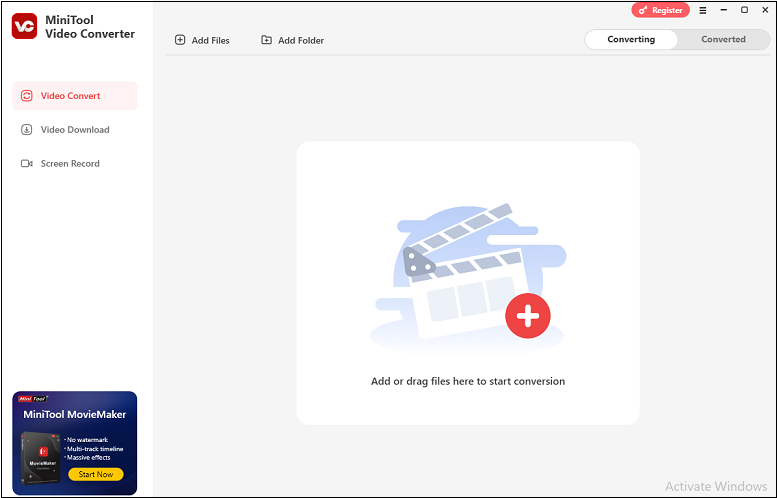Select Video Convert label in sidebar
The width and height of the screenshot is (777, 498).
[x=70, y=96]
